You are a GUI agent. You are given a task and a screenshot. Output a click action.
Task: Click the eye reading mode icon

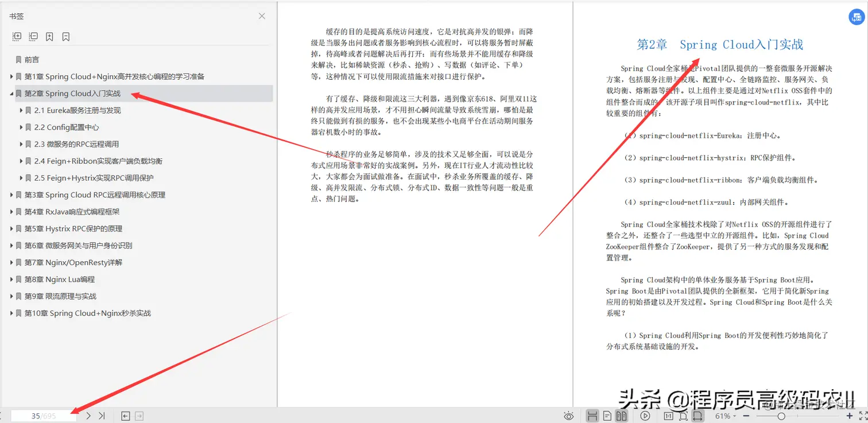point(568,416)
